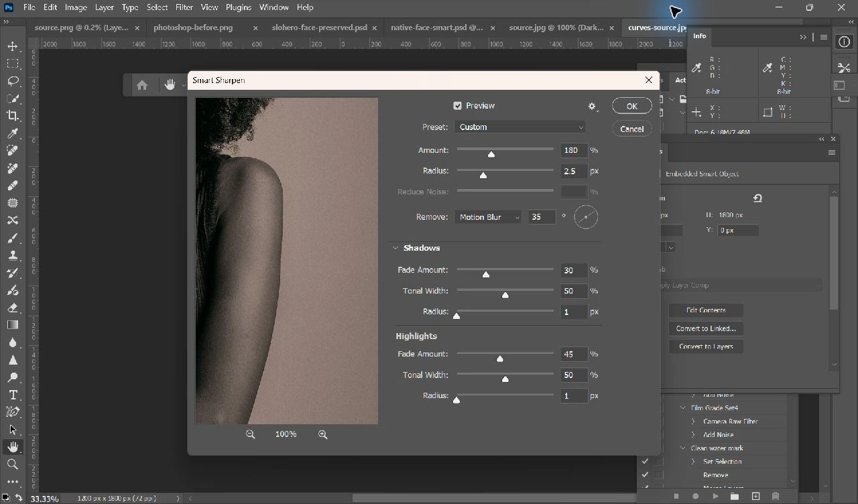This screenshot has width=858, height=504.
Task: Play the selected action
Action: pyautogui.click(x=715, y=497)
